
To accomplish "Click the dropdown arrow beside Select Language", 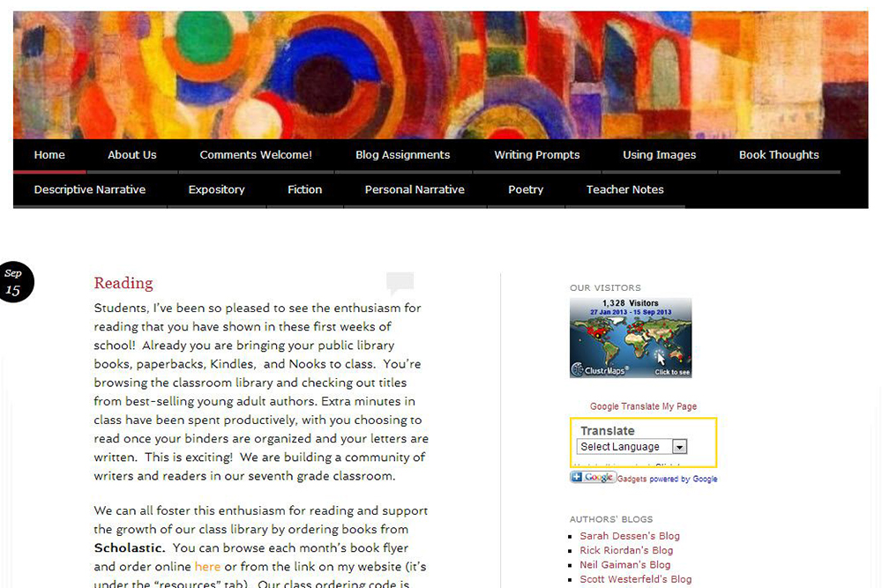I will [x=679, y=447].
